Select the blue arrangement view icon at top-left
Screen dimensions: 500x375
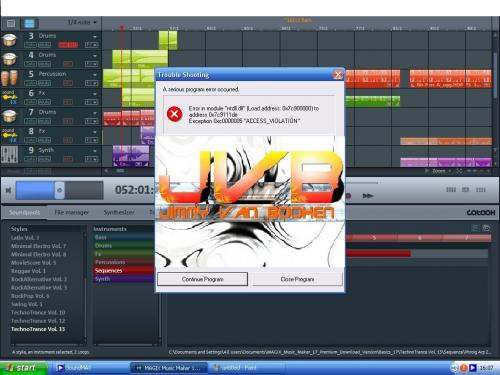[x=29, y=23]
